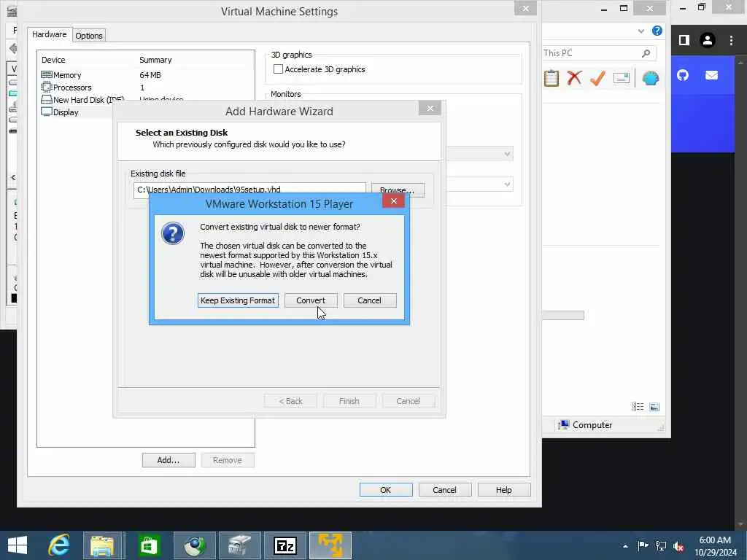The image size is (747, 560).
Task: Open the browser profile avatar
Action: (708, 41)
